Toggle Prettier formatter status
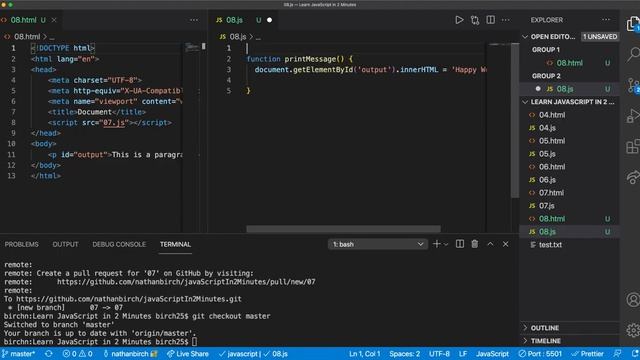The height and width of the screenshot is (360, 640). 587,354
